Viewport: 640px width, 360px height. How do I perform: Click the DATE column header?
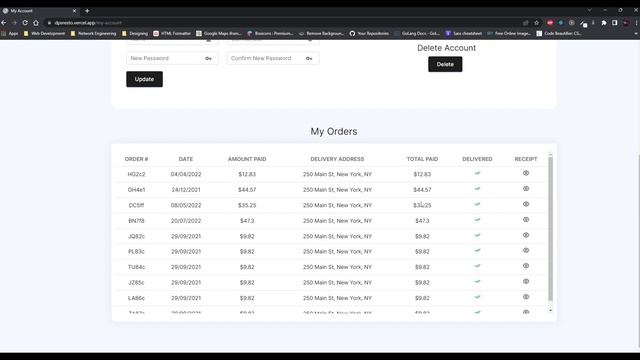tap(186, 159)
